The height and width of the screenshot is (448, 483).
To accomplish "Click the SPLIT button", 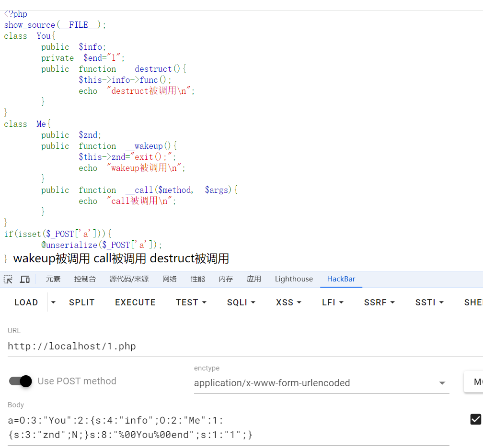I will (x=82, y=302).
